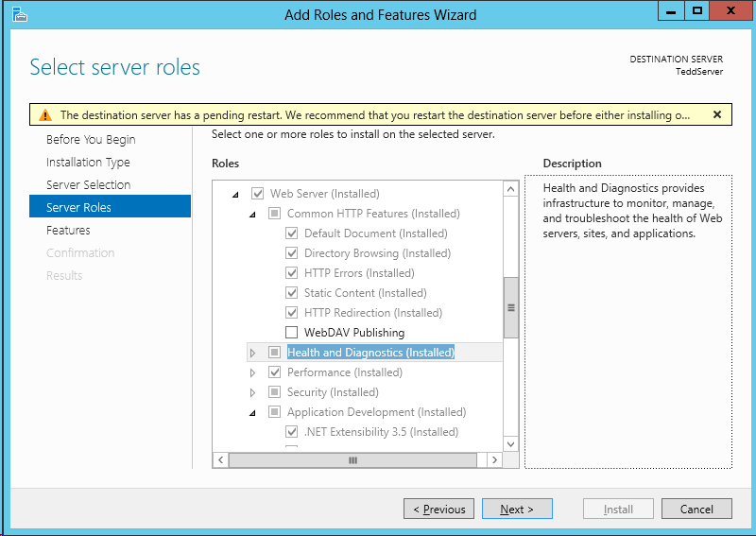Go to the Features step
The width and height of the screenshot is (756, 536).
(x=68, y=230)
